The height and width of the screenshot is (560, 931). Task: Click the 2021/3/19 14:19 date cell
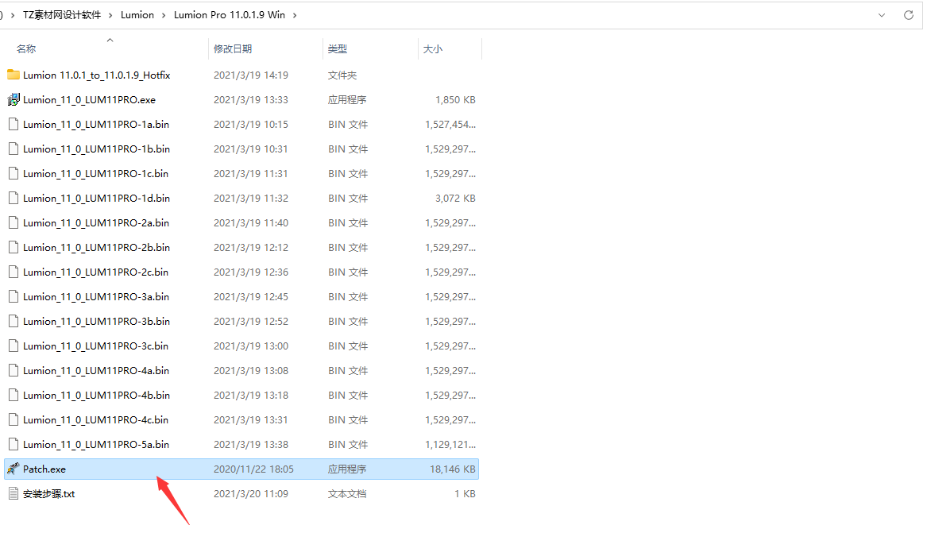point(250,75)
